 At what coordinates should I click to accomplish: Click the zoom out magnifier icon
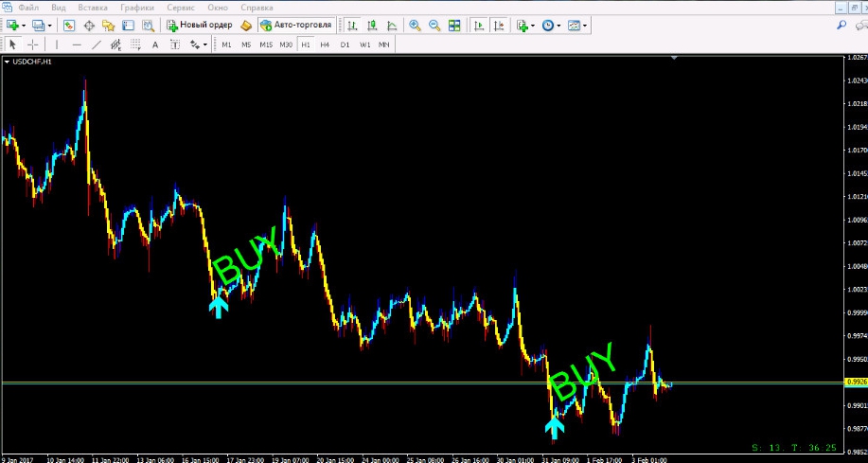pos(434,26)
